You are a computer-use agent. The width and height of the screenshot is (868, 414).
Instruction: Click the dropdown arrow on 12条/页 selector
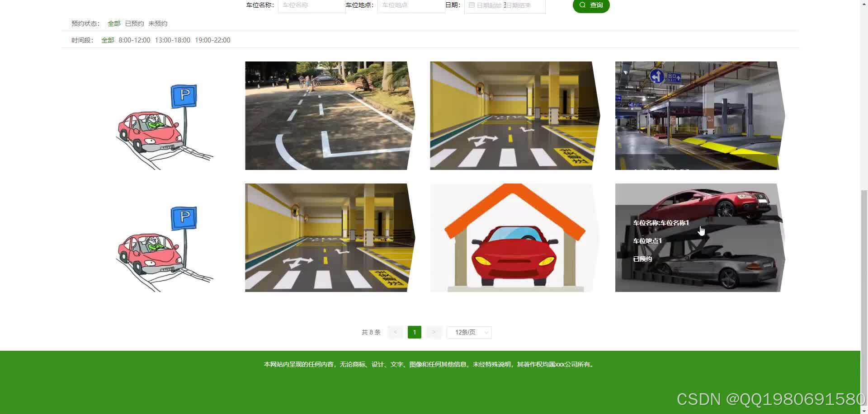pos(486,332)
